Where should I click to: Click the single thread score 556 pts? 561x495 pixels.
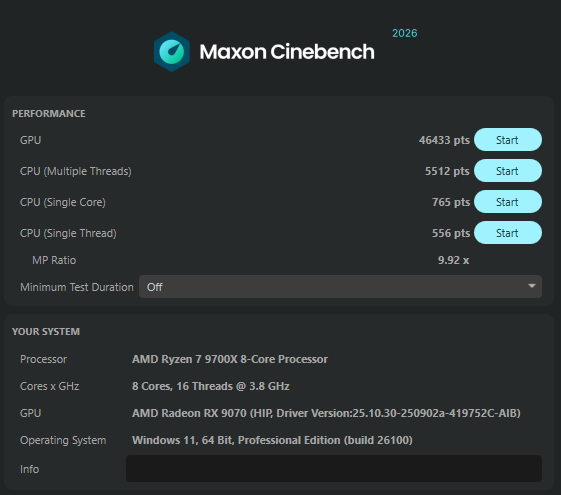click(451, 233)
